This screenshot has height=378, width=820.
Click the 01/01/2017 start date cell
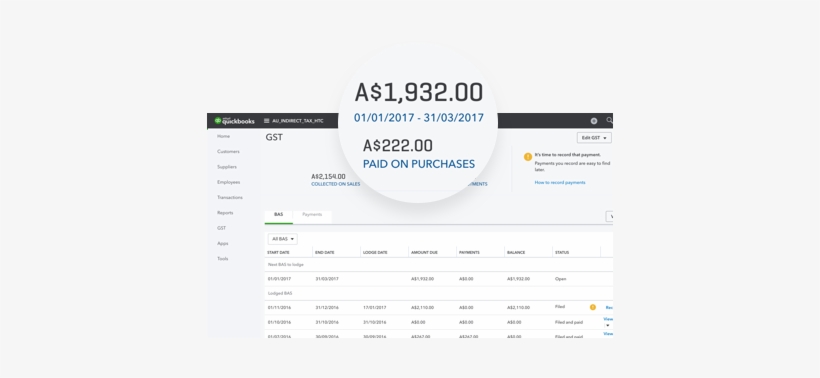click(x=279, y=279)
